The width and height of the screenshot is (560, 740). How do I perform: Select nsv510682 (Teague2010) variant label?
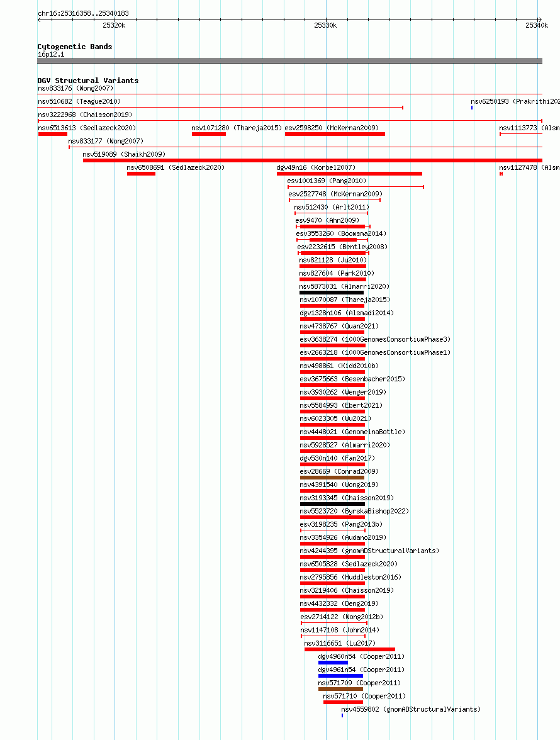coord(79,101)
